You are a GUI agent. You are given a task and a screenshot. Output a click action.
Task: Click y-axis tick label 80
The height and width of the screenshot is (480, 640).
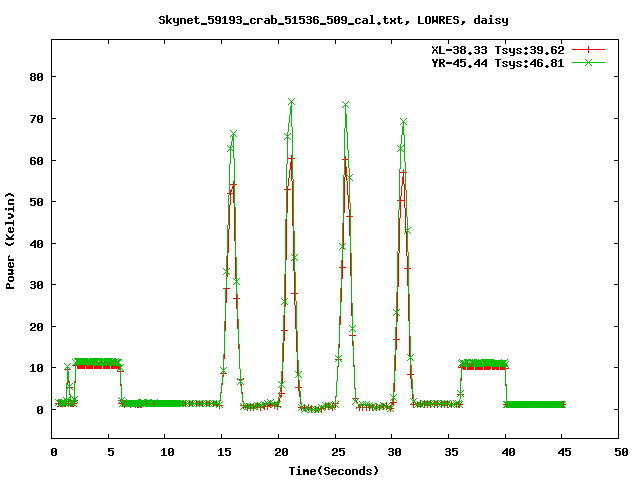[x=36, y=77]
